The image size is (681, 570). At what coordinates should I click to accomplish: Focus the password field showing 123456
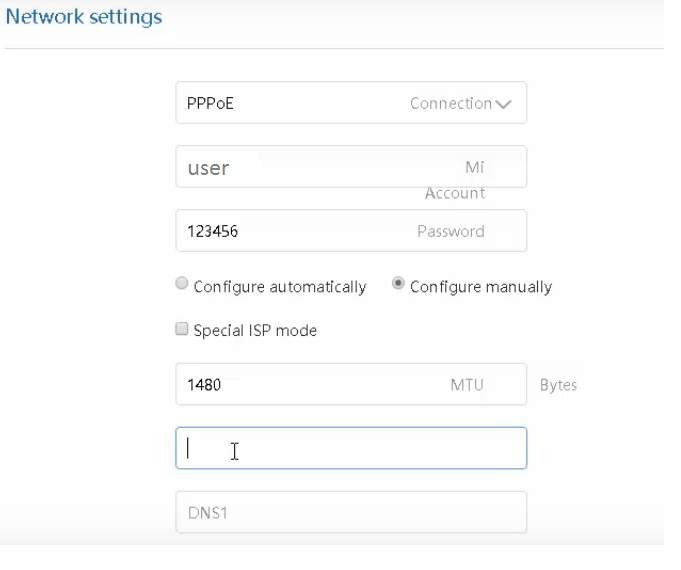point(300,231)
